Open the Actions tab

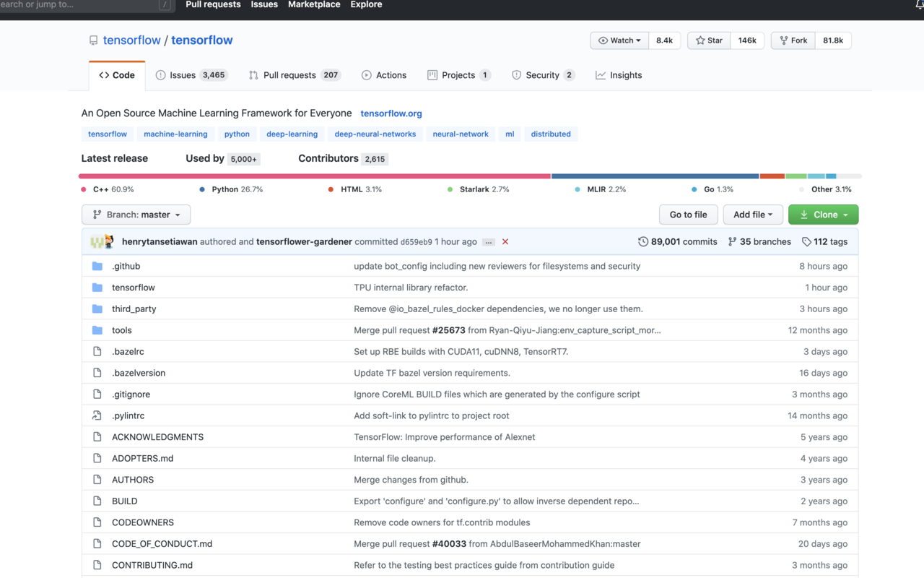coord(384,75)
